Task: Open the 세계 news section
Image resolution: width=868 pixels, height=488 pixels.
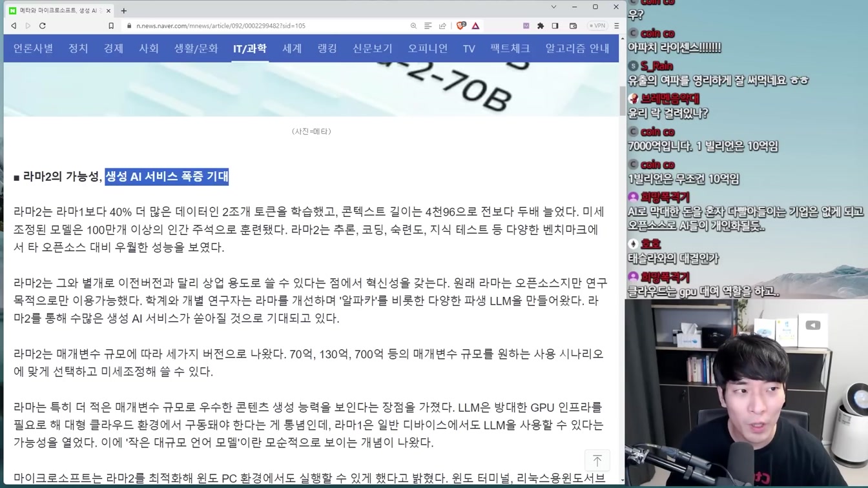Action: 292,48
